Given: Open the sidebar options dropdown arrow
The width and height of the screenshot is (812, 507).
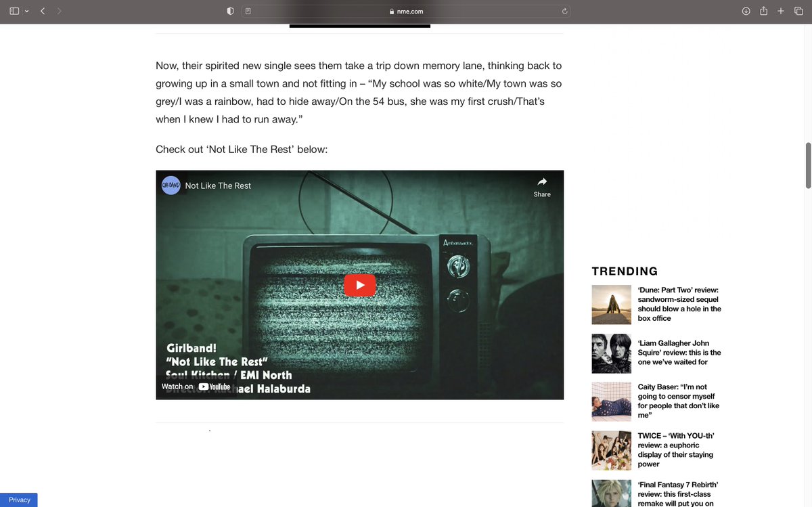Looking at the screenshot, I should point(27,12).
